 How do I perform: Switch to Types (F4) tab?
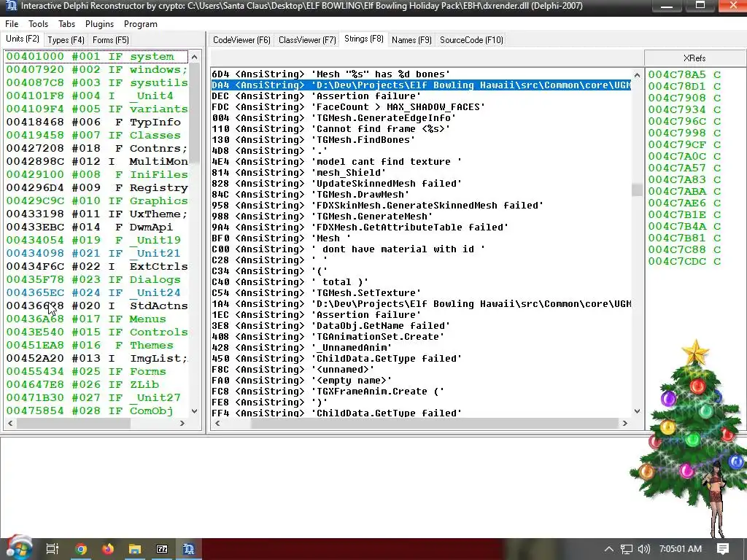(x=66, y=40)
